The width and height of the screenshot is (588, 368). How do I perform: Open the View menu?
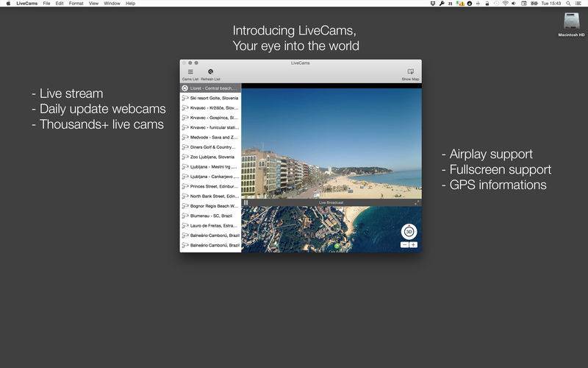(x=93, y=4)
